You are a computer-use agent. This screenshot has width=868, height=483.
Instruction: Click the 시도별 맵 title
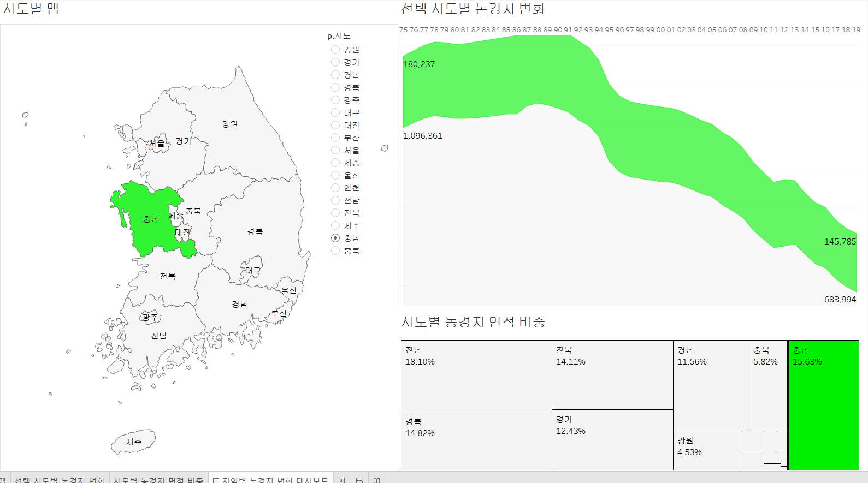point(31,9)
